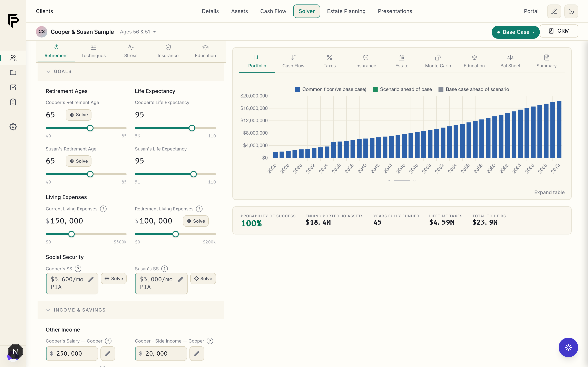
Task: Toggle Scenario ahead of base legend
Action: (x=402, y=89)
